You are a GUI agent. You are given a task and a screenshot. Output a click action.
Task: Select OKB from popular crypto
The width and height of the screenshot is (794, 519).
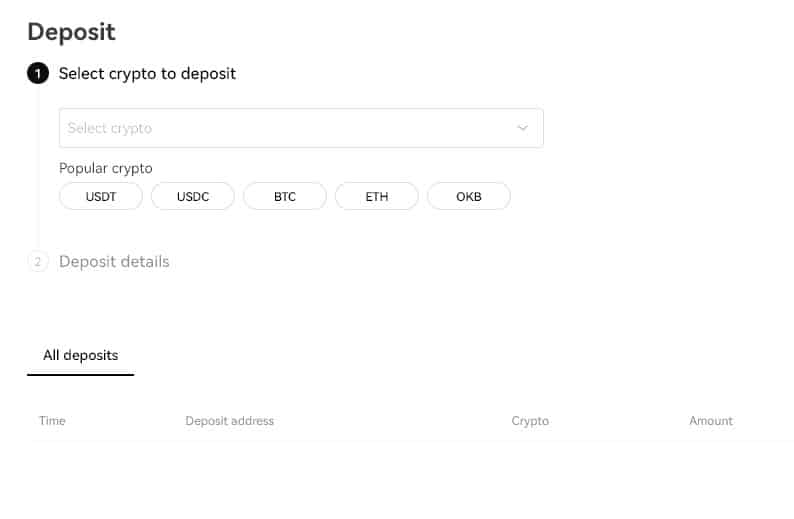click(x=469, y=197)
